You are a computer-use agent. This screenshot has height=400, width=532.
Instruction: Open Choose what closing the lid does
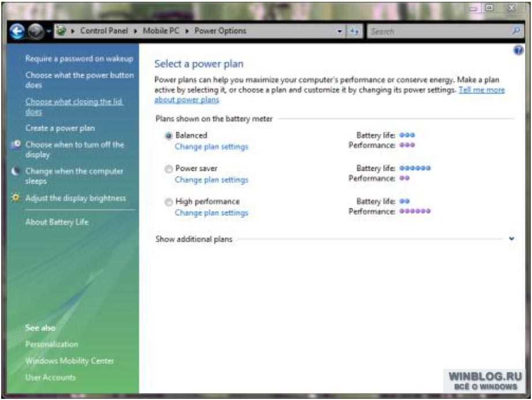pos(74,107)
